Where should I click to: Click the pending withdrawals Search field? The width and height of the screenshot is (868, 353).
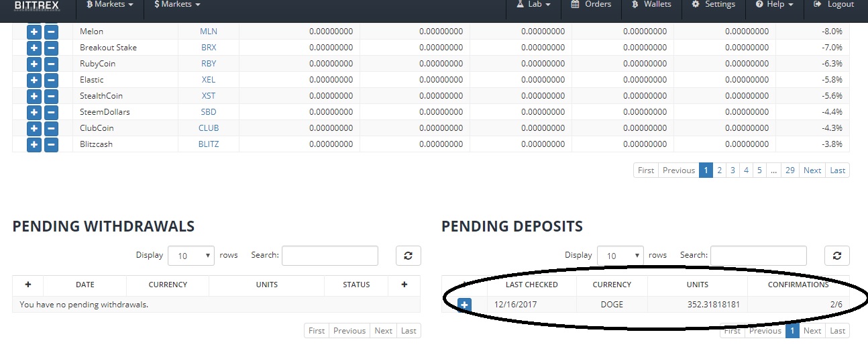(x=330, y=256)
